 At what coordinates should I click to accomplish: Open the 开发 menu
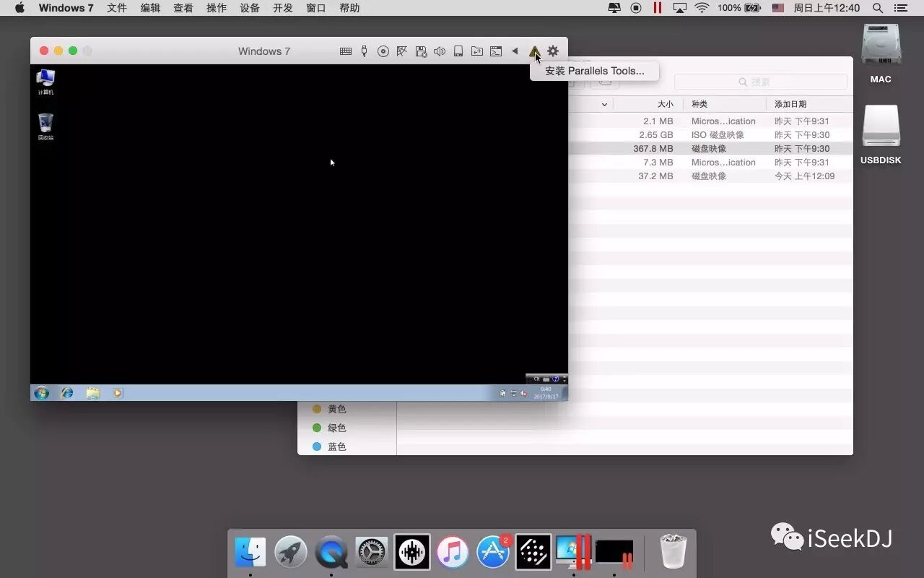pyautogui.click(x=283, y=8)
